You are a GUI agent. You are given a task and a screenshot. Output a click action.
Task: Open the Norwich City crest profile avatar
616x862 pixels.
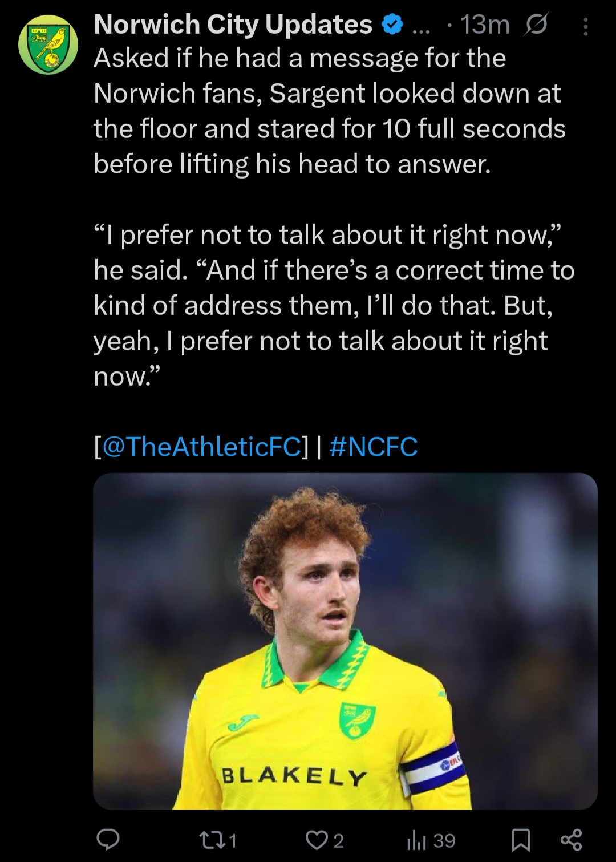(48, 44)
